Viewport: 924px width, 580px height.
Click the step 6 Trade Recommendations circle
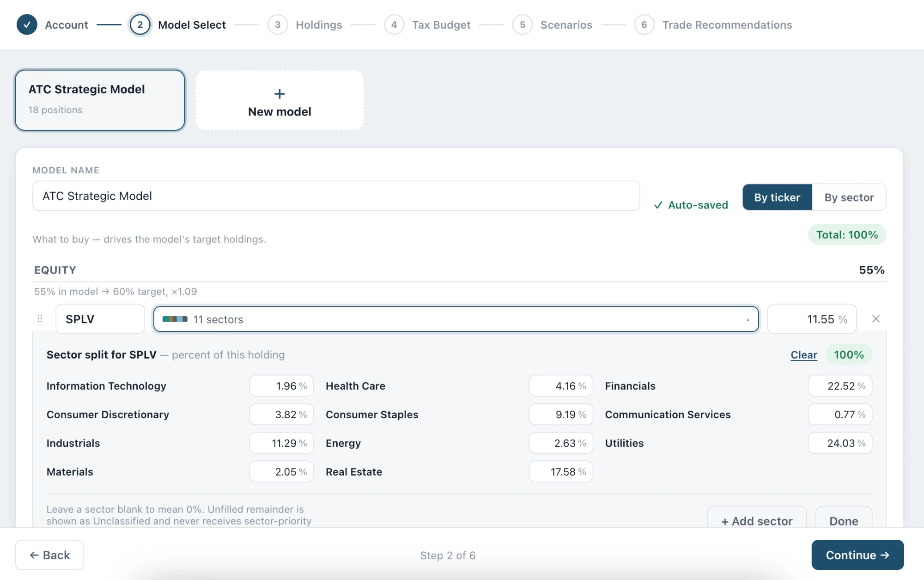point(644,24)
